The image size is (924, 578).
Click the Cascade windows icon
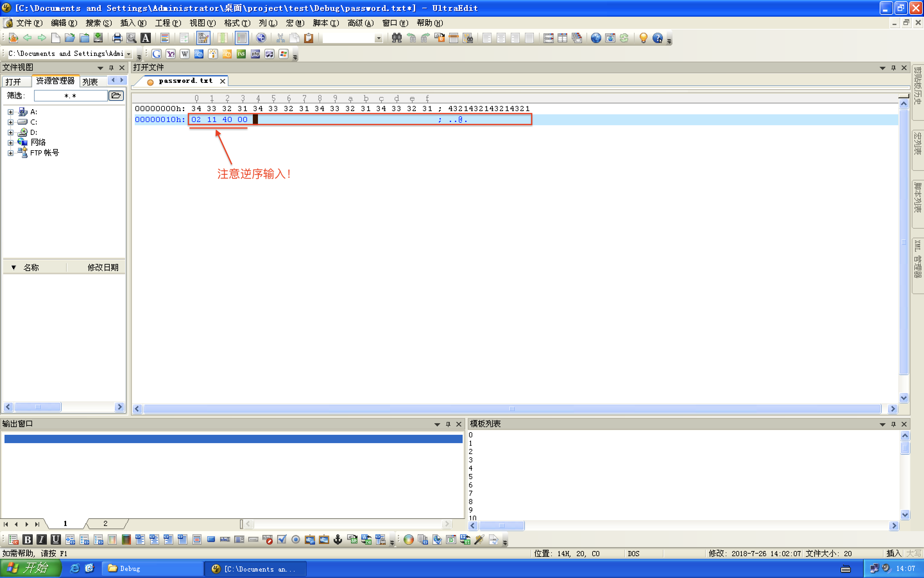click(577, 38)
